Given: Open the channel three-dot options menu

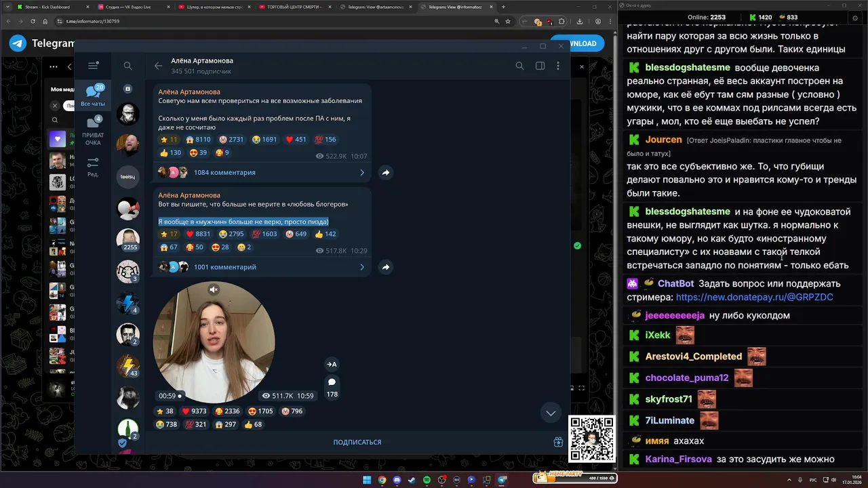Looking at the screenshot, I should 558,66.
